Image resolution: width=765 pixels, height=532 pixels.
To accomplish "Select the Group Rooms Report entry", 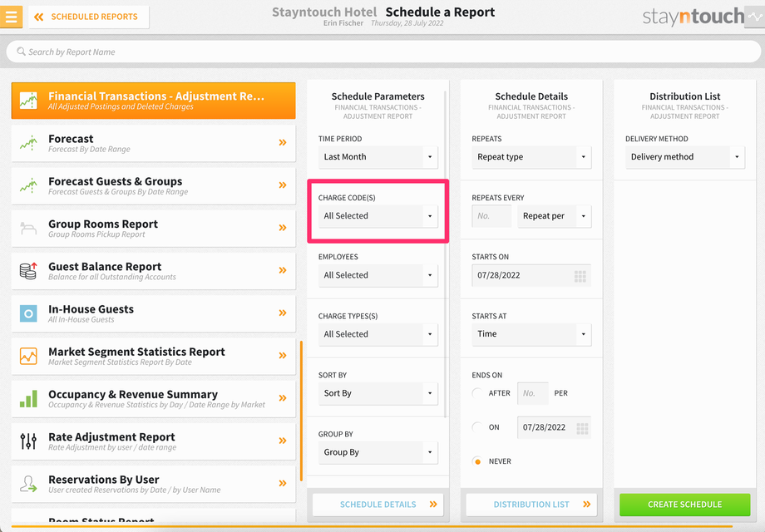I will tap(153, 229).
